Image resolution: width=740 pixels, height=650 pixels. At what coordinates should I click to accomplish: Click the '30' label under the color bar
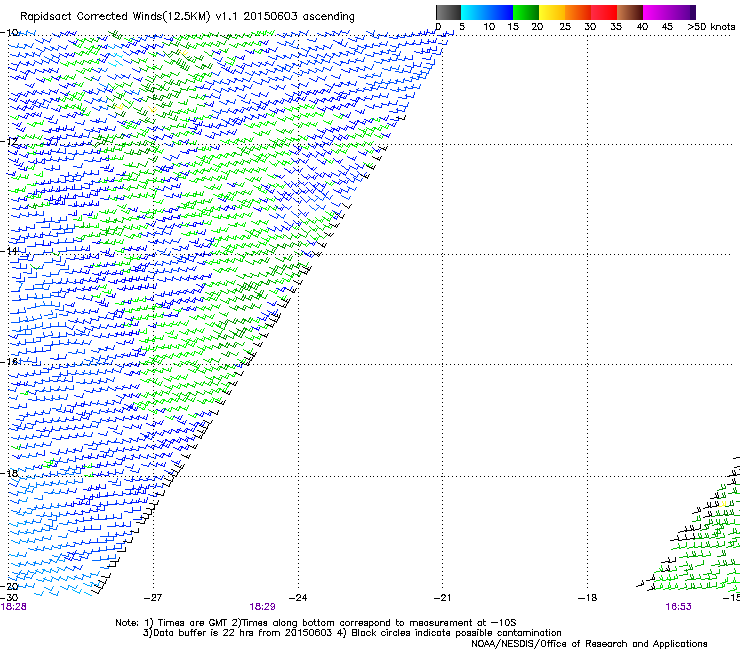[590, 27]
